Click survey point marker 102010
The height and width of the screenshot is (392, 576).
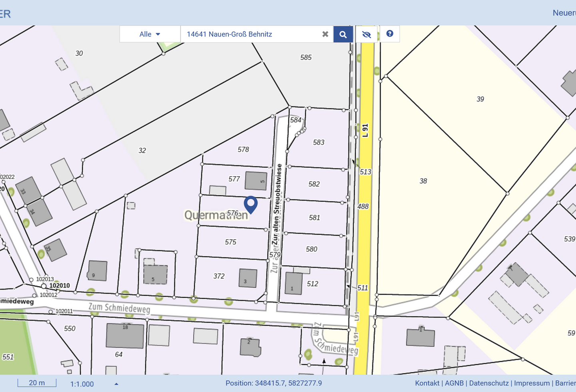point(44,286)
